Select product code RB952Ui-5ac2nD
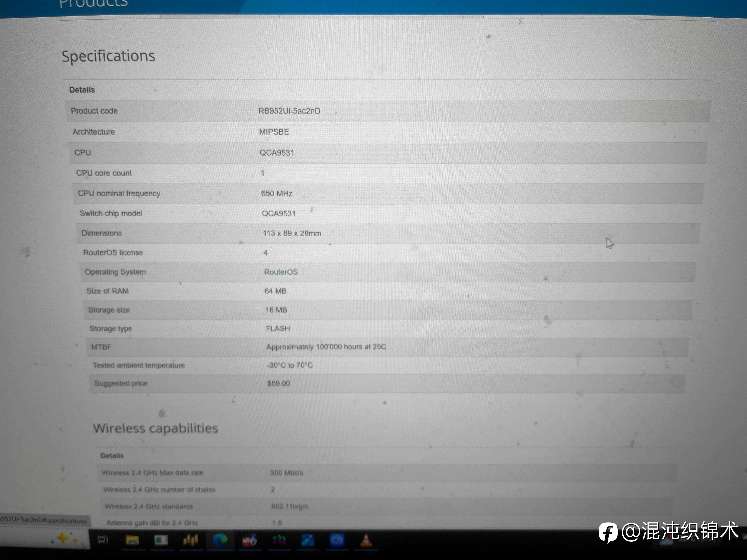Screen dimensions: 747x560 [x=289, y=111]
